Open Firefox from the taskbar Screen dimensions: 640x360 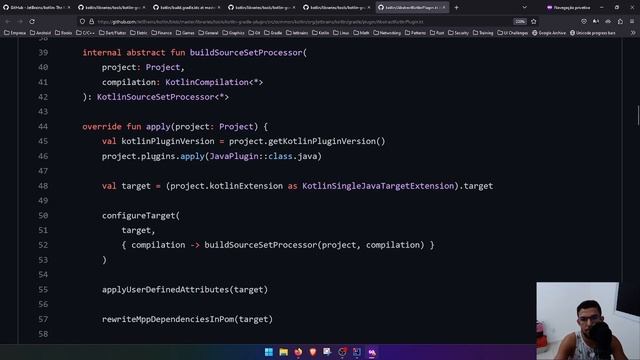point(298,352)
